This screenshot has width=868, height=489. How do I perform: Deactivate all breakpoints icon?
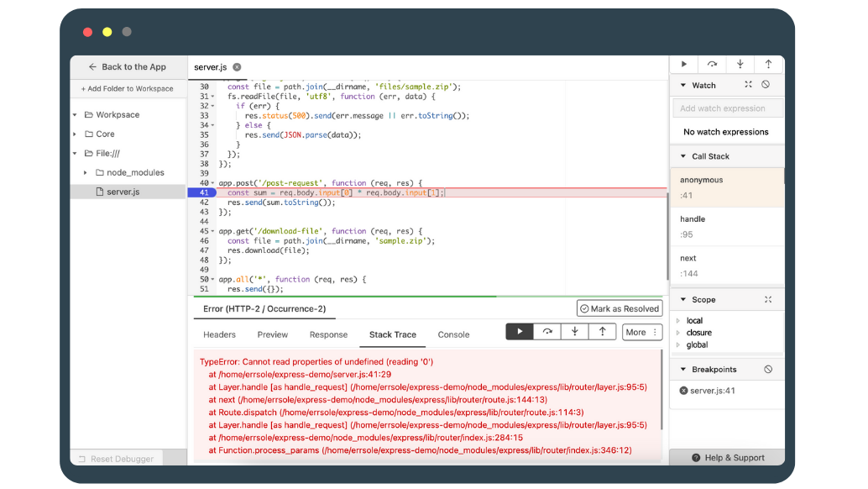coord(768,370)
